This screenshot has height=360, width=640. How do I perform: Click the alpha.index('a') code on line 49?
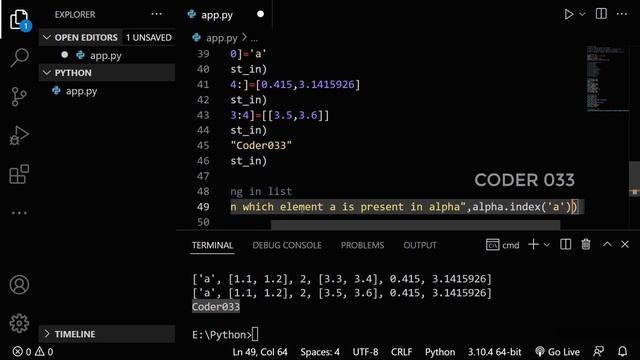pos(522,207)
